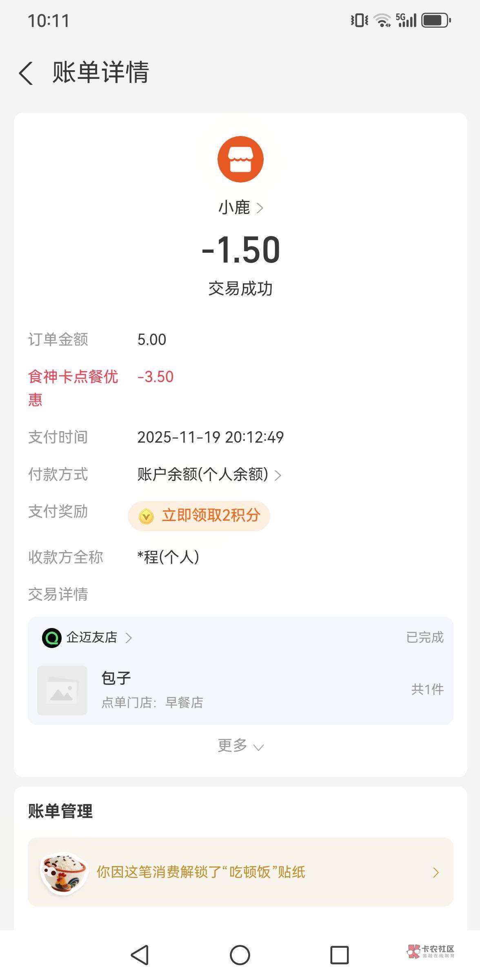
Task: Tap the 包子 order item row
Action: pos(261,690)
